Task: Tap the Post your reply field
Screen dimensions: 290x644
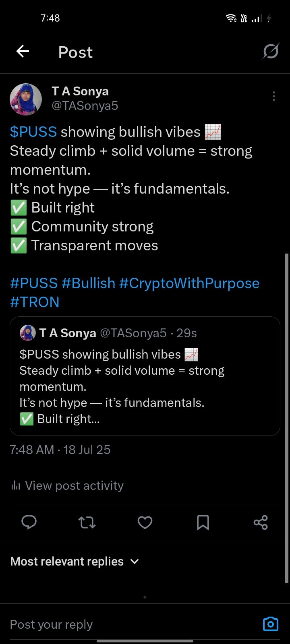Action: [133, 624]
